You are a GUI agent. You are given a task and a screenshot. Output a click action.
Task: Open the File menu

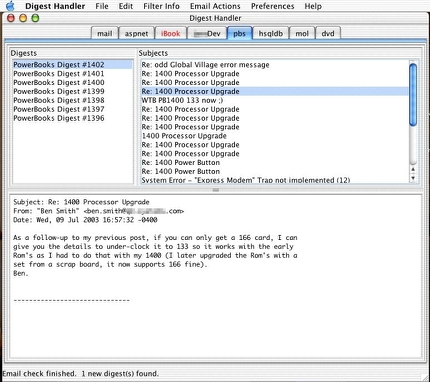(102, 6)
